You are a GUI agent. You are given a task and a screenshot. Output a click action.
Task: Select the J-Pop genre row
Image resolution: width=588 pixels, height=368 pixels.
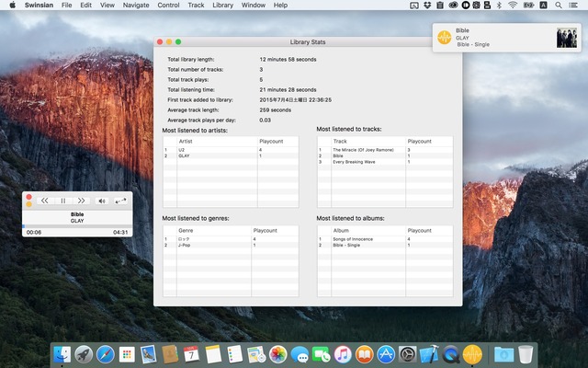click(231, 246)
